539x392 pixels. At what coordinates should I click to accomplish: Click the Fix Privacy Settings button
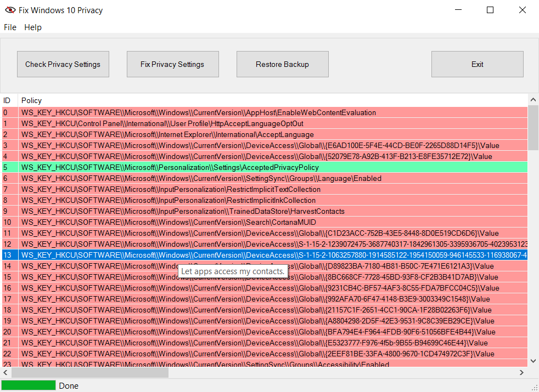[x=172, y=64]
